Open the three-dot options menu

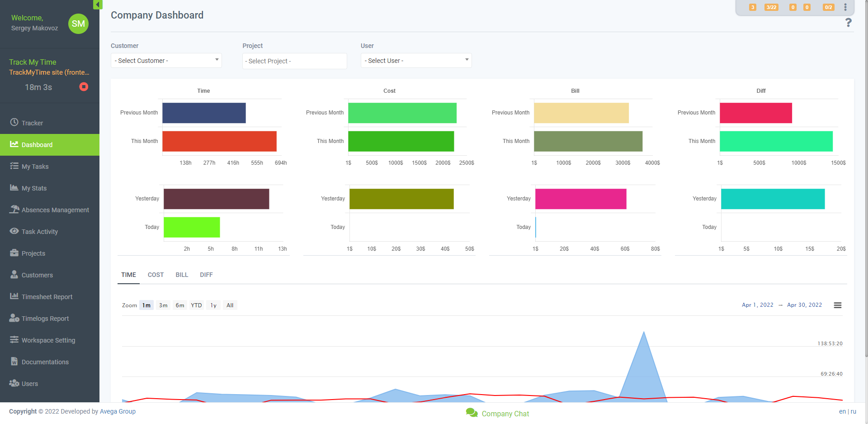[845, 7]
